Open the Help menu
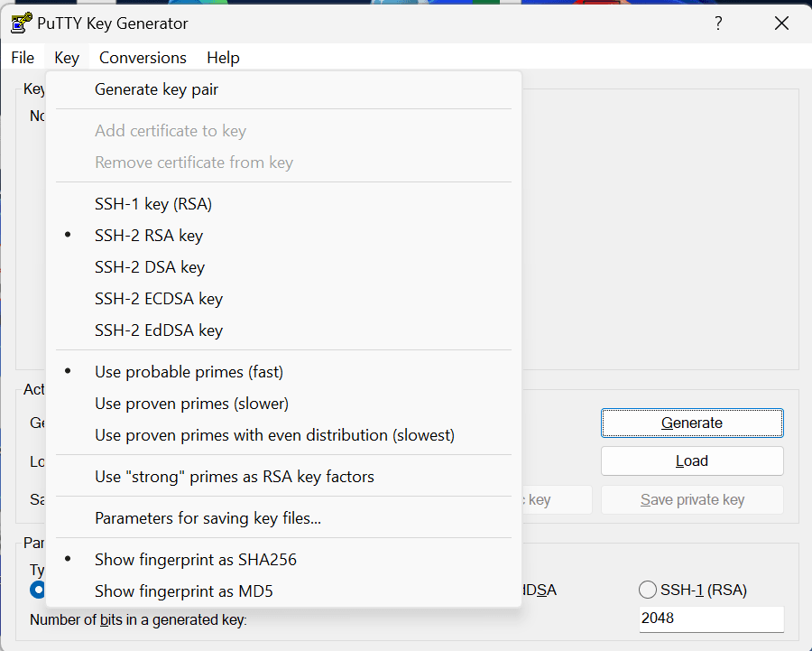 pyautogui.click(x=223, y=58)
